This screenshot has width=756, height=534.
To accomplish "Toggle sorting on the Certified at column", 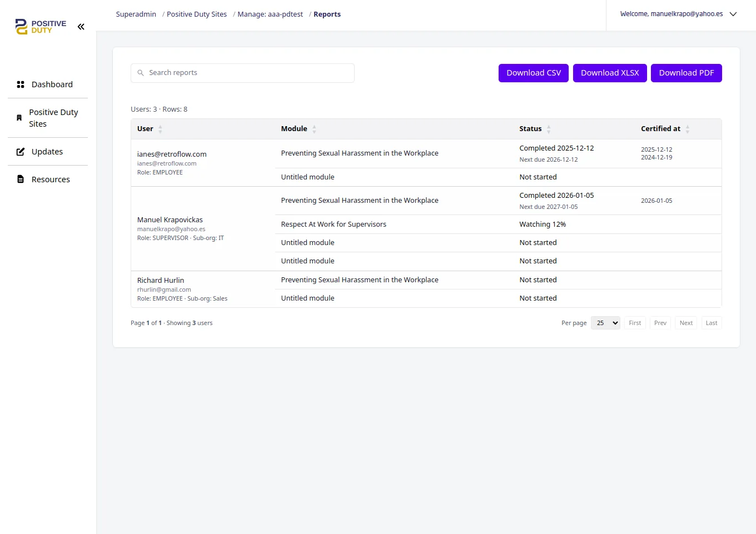I will (688, 128).
